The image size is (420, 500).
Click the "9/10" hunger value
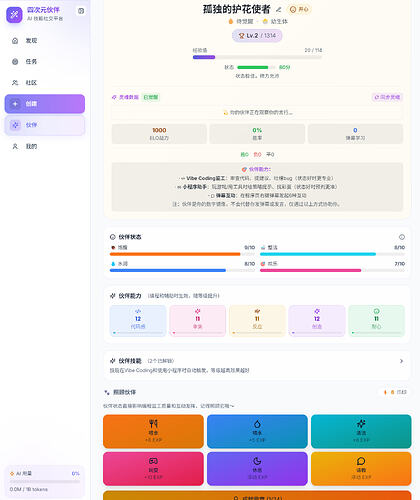pos(250,248)
